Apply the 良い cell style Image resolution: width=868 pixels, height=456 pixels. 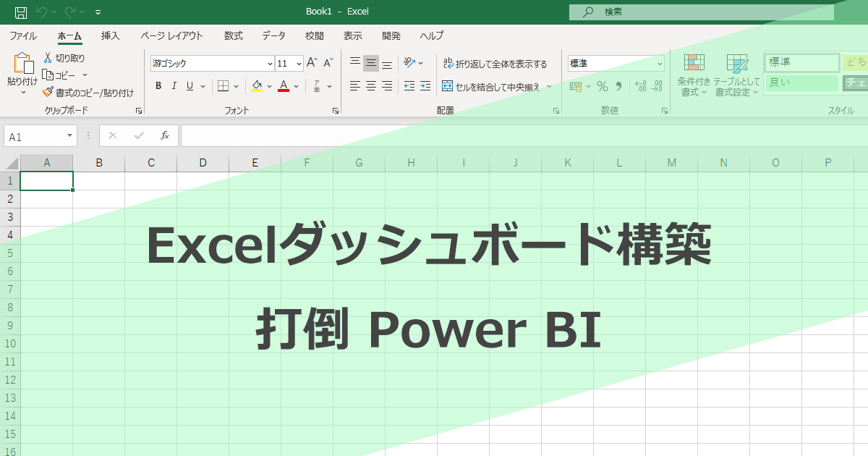pos(802,83)
